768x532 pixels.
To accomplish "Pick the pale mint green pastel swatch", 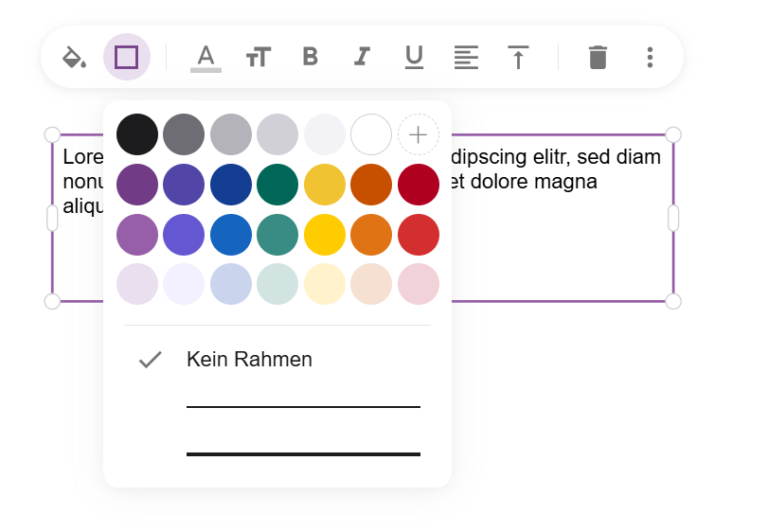I will pyautogui.click(x=277, y=284).
